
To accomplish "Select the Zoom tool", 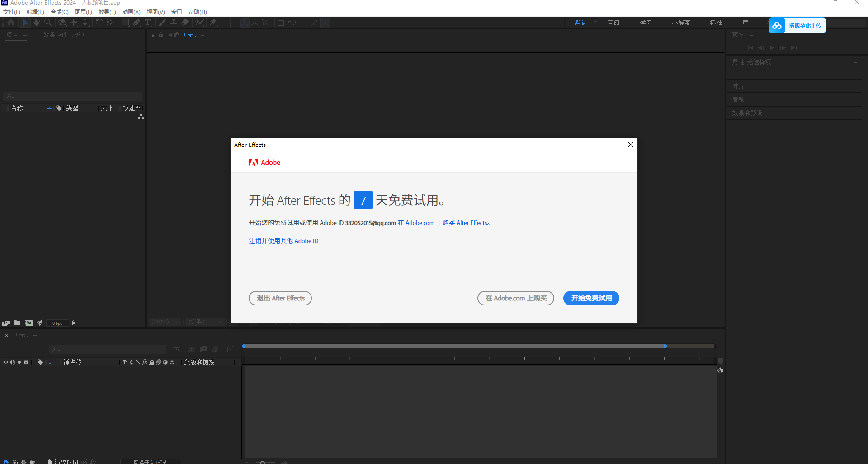I will pyautogui.click(x=47, y=22).
